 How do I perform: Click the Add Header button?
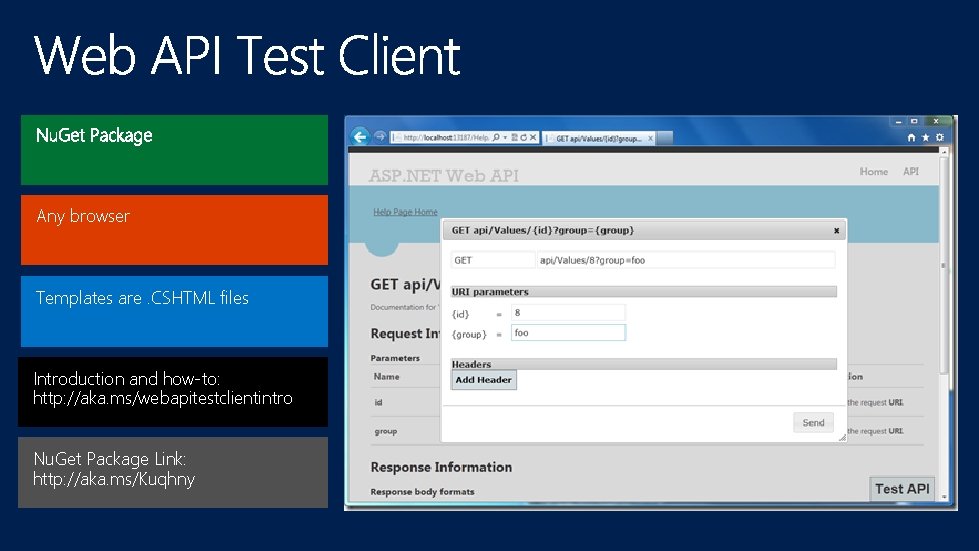(x=483, y=379)
